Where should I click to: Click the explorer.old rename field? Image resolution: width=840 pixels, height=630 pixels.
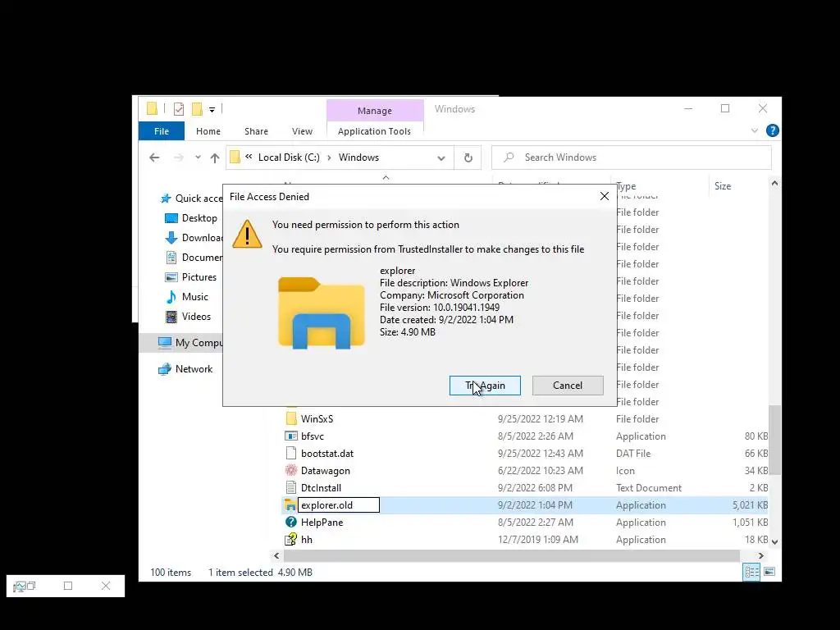339,505
